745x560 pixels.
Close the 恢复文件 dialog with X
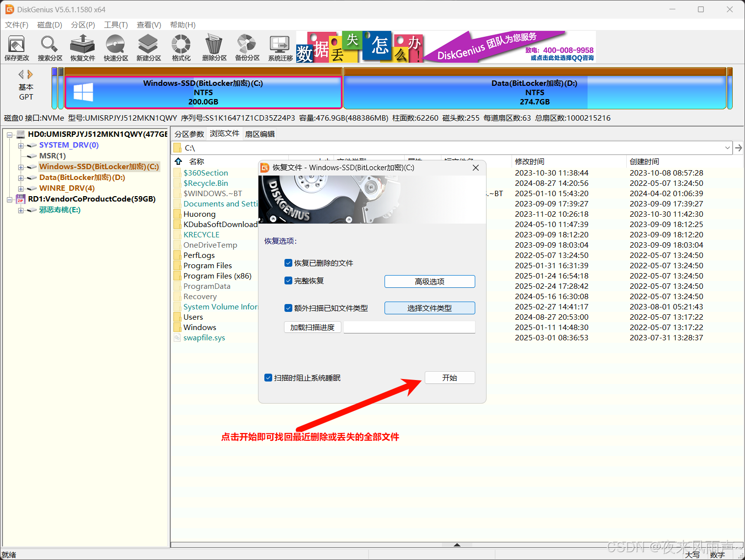point(475,168)
